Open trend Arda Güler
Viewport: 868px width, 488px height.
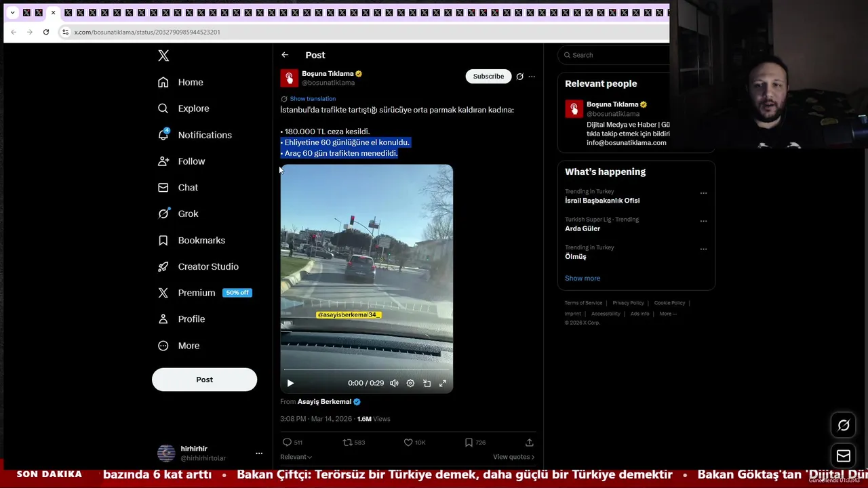(x=583, y=228)
